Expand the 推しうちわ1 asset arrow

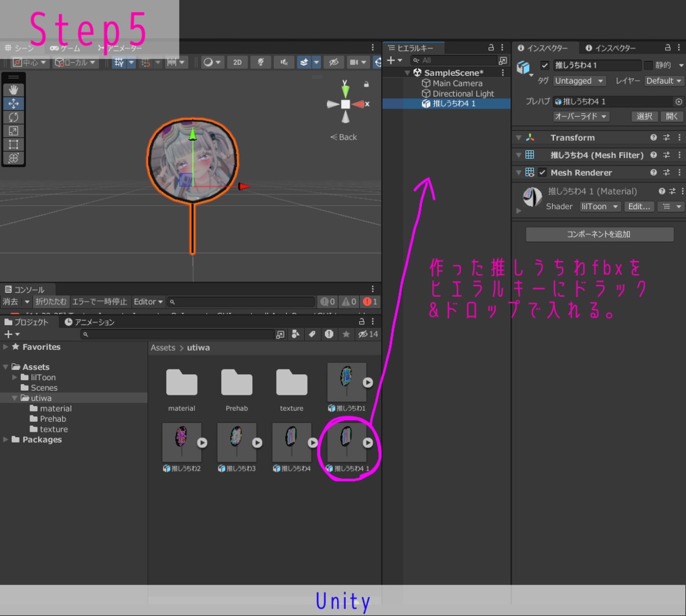pyautogui.click(x=368, y=382)
